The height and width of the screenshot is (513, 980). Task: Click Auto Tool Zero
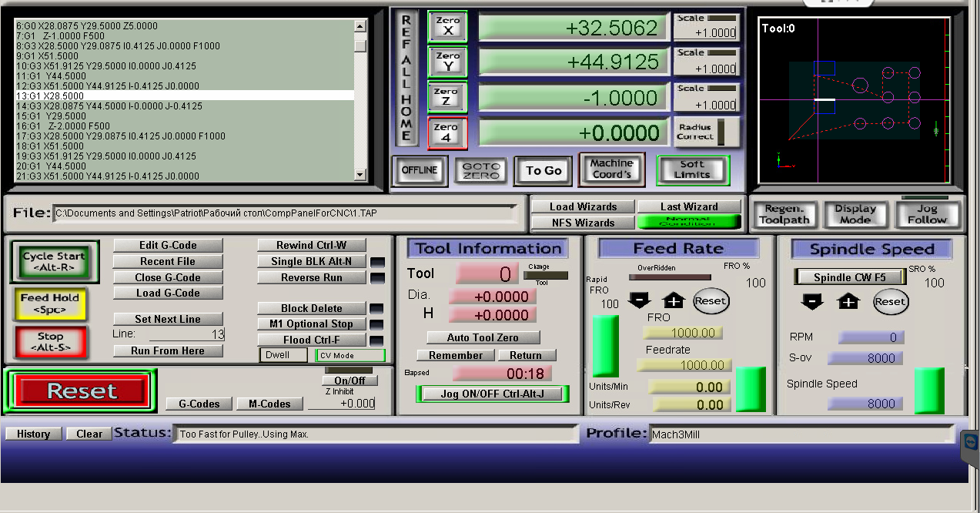483,337
